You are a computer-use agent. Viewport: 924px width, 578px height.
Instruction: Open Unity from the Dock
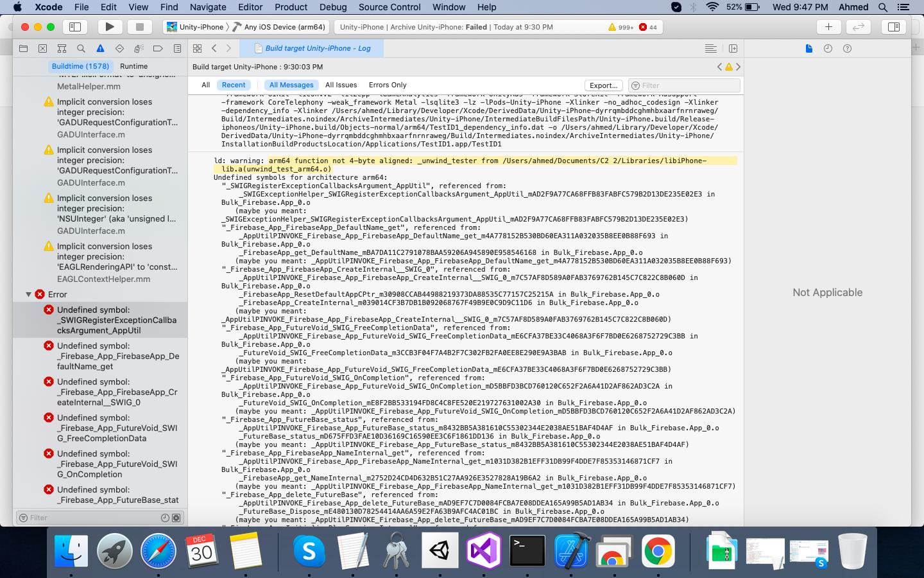(x=440, y=551)
